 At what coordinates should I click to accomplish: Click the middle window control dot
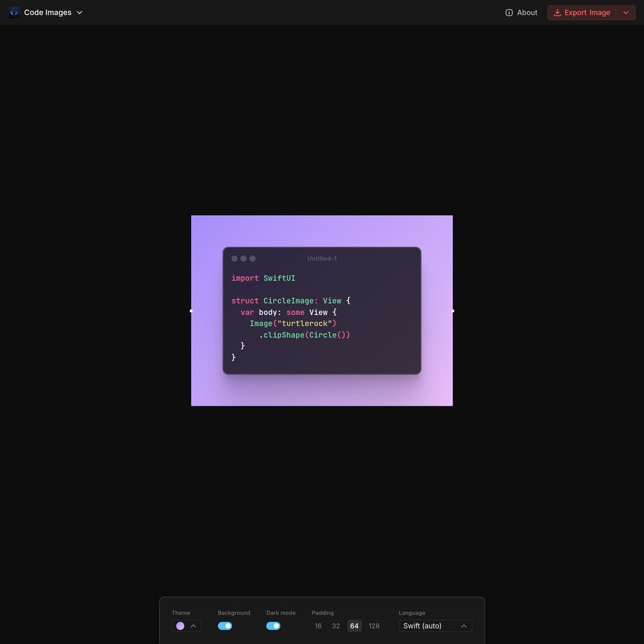pos(243,258)
